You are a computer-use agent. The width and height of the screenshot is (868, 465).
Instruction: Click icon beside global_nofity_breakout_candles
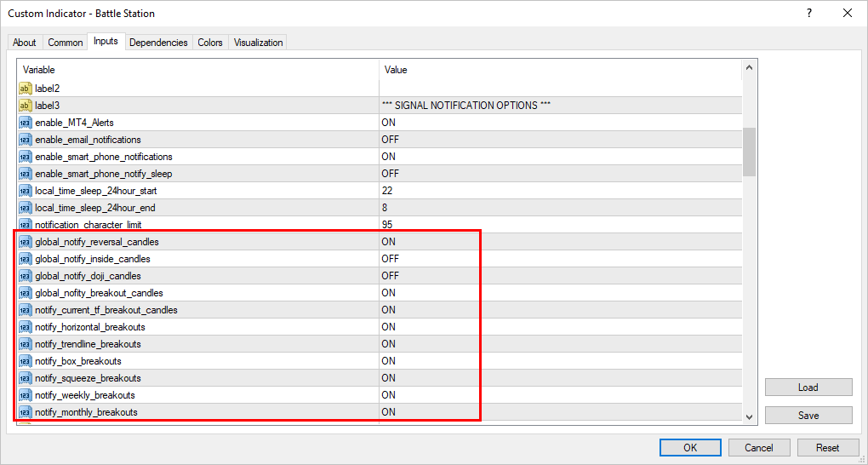[x=26, y=293]
